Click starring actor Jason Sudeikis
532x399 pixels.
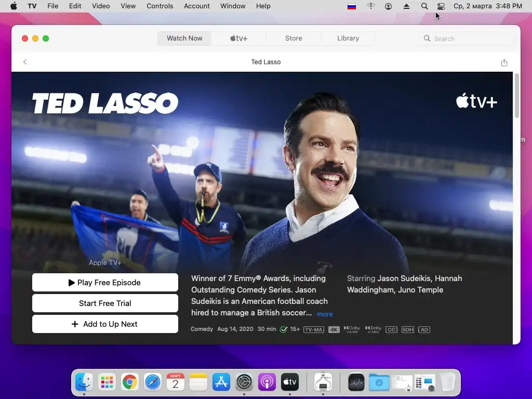tap(403, 278)
